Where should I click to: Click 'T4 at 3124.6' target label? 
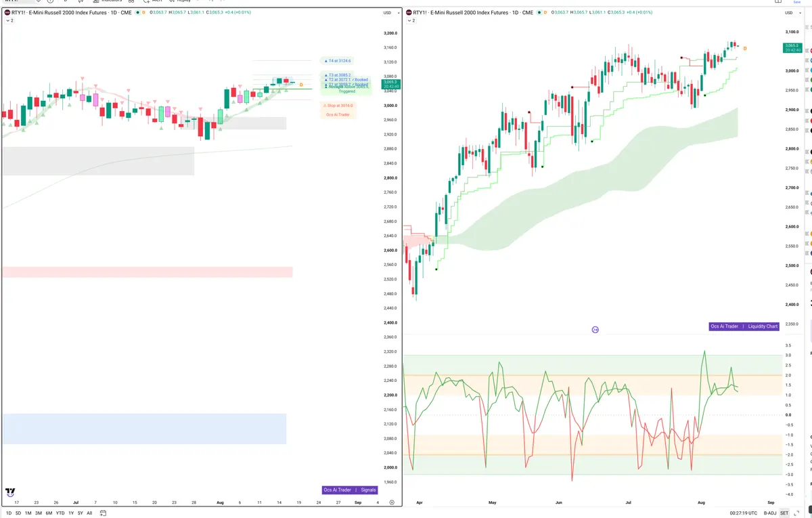point(337,61)
